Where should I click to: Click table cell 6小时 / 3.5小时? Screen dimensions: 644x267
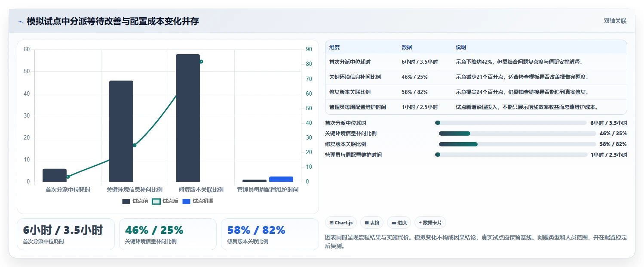tap(420, 62)
